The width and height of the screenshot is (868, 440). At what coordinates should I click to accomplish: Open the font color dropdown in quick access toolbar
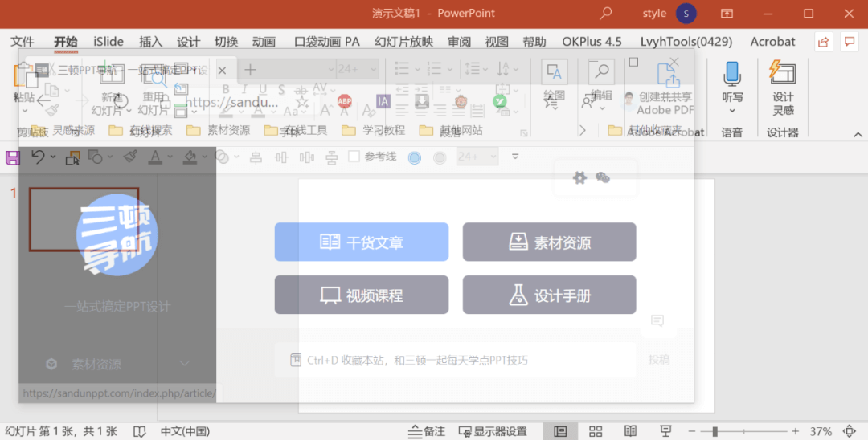pyautogui.click(x=170, y=157)
